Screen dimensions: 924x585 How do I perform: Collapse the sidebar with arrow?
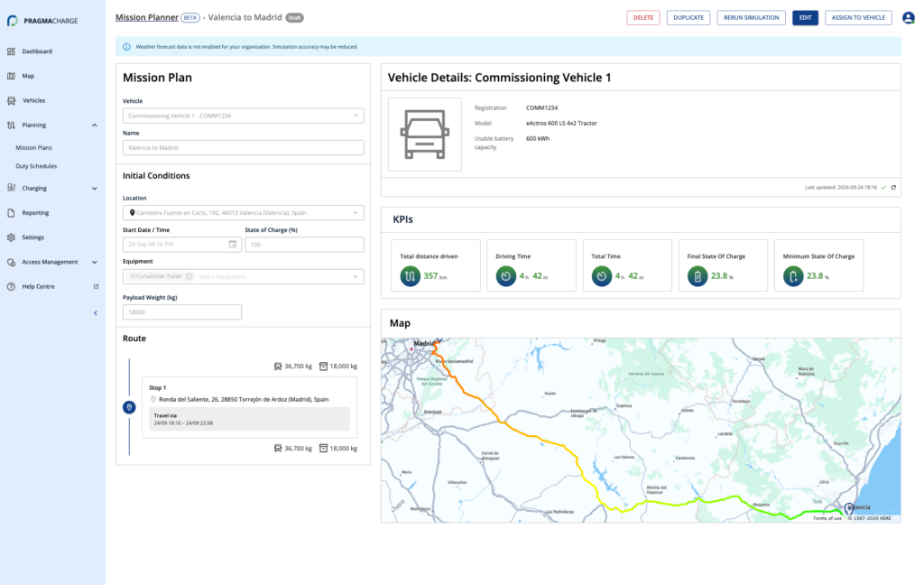[96, 313]
